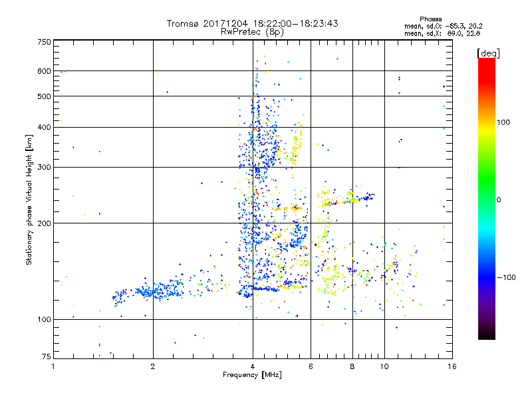Click the x-axis label '8'
The image size is (532, 399).
pyautogui.click(x=352, y=366)
